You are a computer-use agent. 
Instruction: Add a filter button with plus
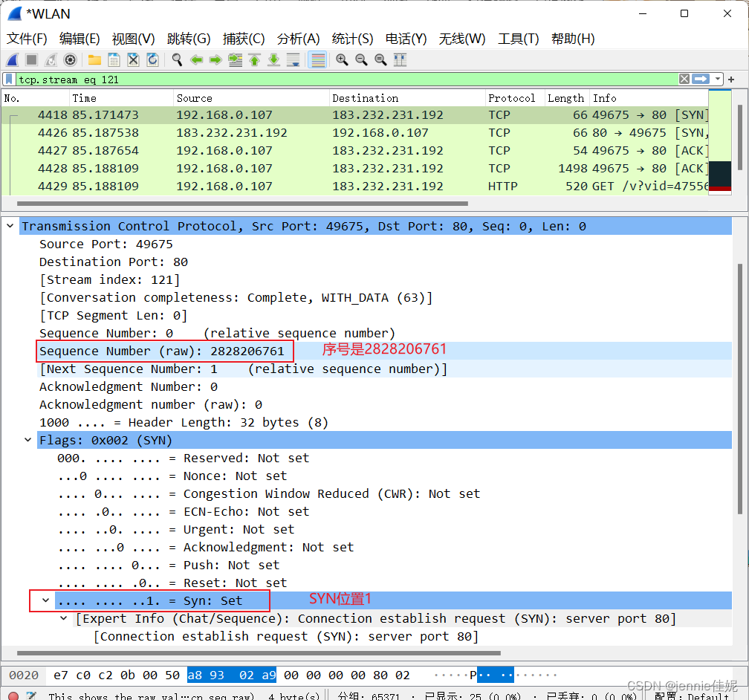click(x=731, y=80)
